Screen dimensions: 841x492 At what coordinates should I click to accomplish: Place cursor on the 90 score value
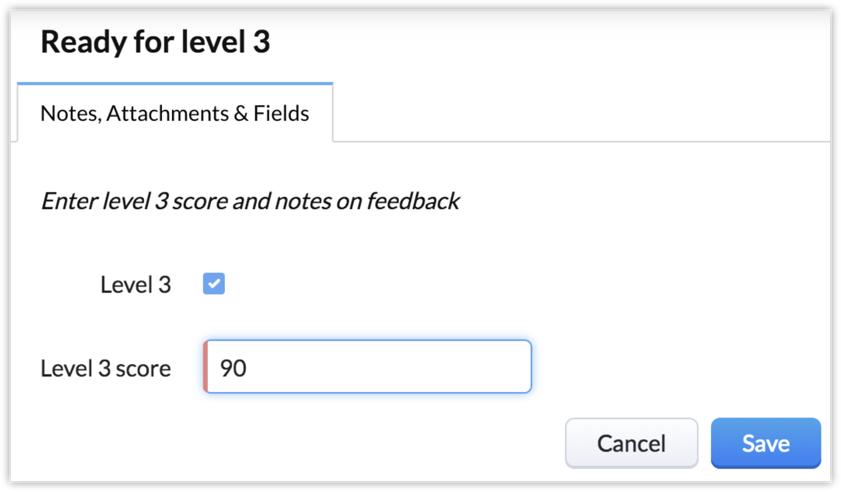click(233, 369)
